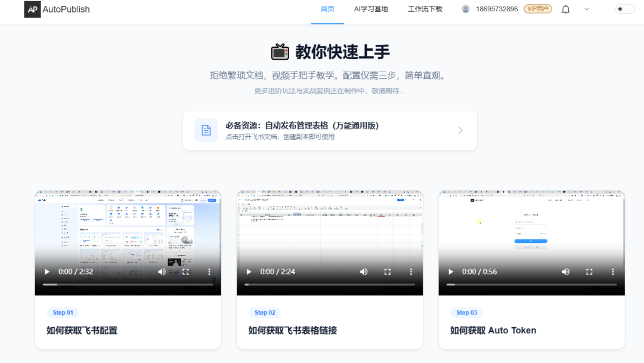Click the document icon in the resource card
The height and width of the screenshot is (363, 644).
click(206, 130)
